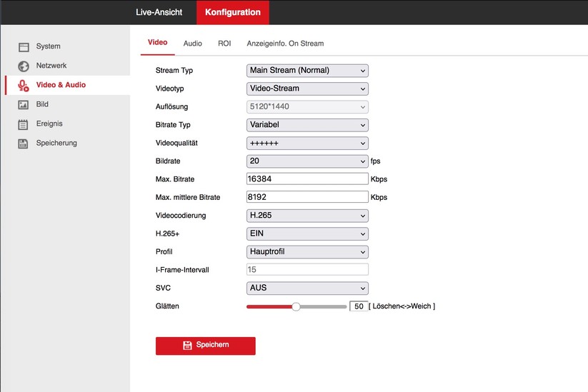Screen dimensions: 588x392
Task: Open the Bitrate Typ dropdown
Action: pyautogui.click(x=307, y=125)
